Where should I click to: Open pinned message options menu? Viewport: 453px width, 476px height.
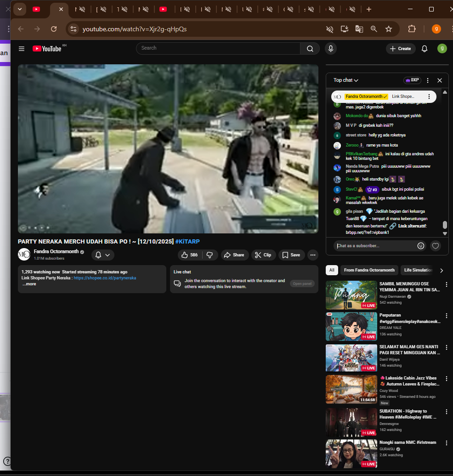click(429, 96)
